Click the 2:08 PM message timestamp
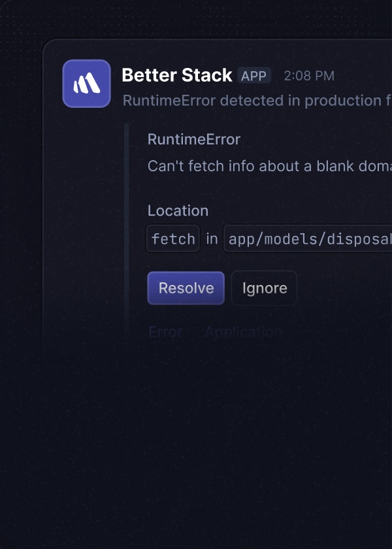This screenshot has height=549, width=392. pyautogui.click(x=309, y=76)
